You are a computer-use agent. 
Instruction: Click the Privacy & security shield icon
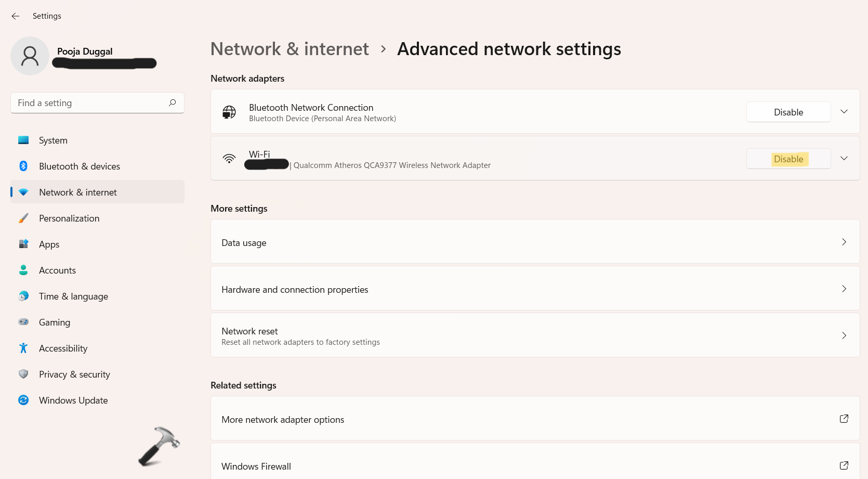tap(23, 374)
